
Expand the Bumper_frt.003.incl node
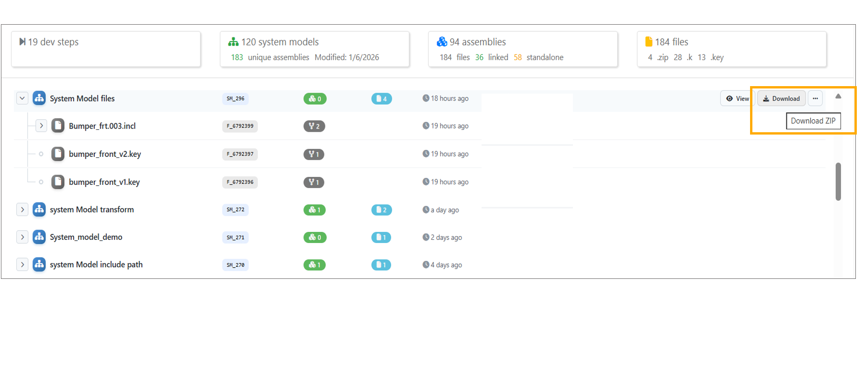click(x=41, y=126)
